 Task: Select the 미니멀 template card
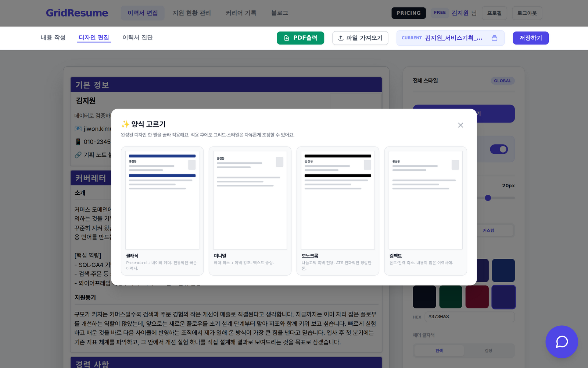[x=250, y=211]
